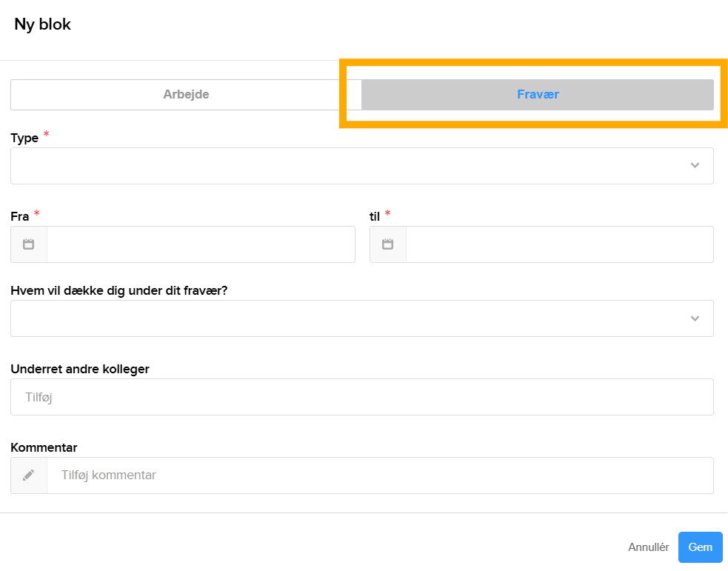The width and height of the screenshot is (728, 571).
Task: Click the 'Hvem vil dække dig under dit fravær?' label
Action: point(119,290)
